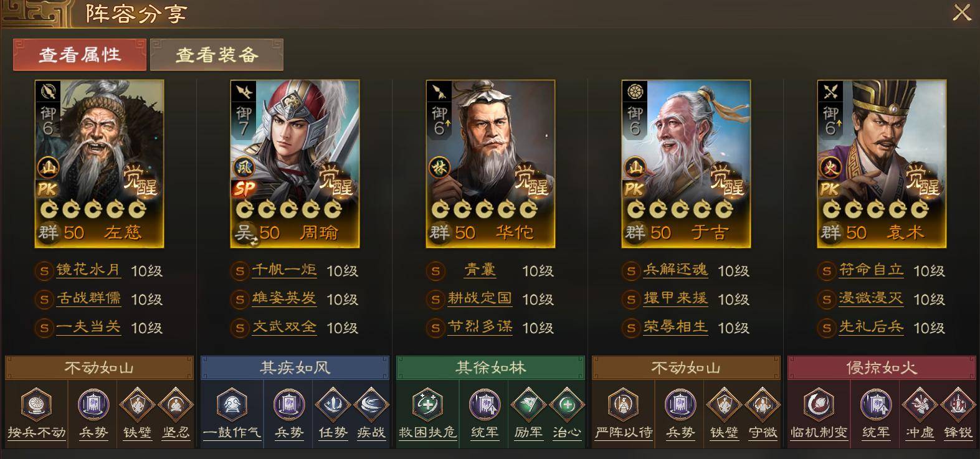Click the 一鼓作气 tactic icon
980x459 pixels.
point(232,404)
